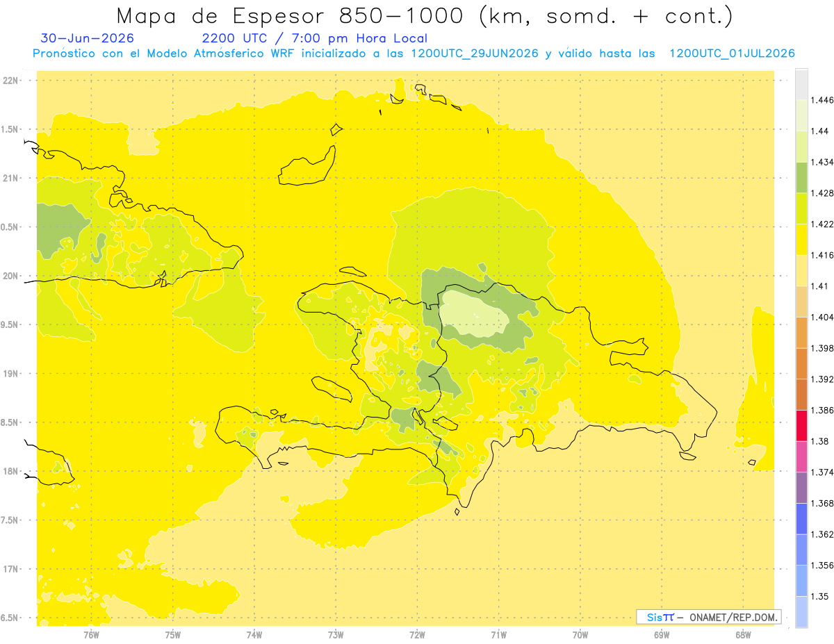Click the legend value 1.398
The image size is (834, 644).
point(823,348)
